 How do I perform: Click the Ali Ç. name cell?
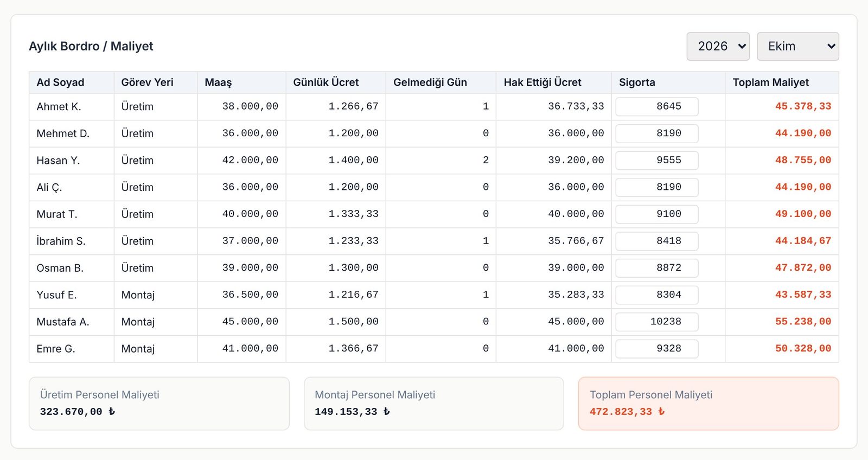coord(72,187)
